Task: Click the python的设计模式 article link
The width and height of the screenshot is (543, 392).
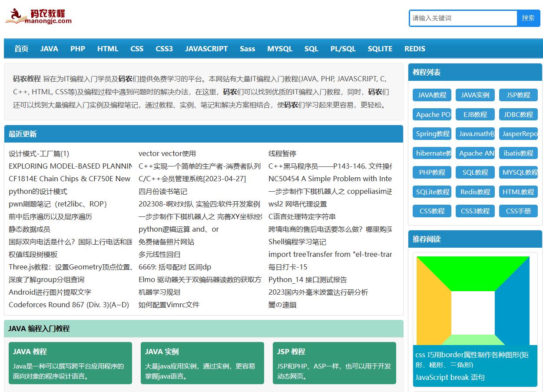Action: (x=37, y=191)
